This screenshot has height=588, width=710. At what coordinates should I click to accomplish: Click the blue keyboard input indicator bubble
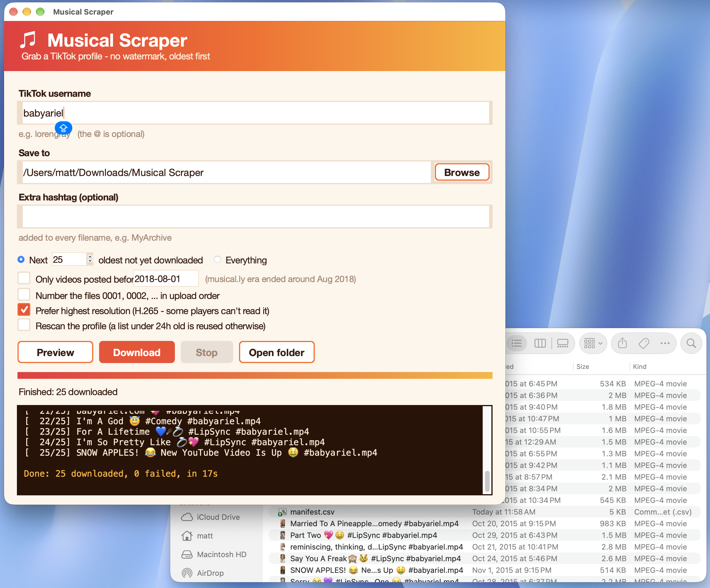pos(63,128)
